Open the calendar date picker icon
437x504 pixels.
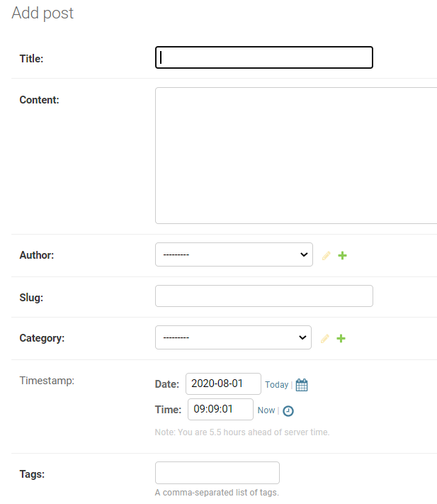[302, 385]
